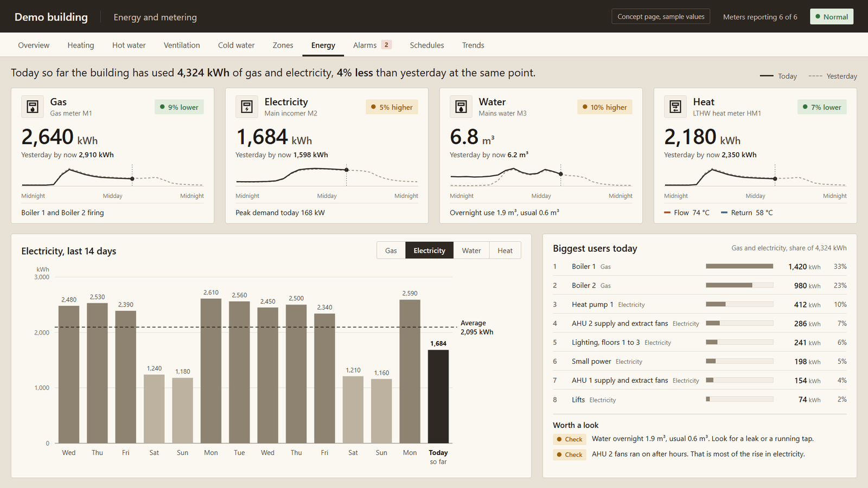Click the Water card sparkline chart
Image resolution: width=868 pixels, height=488 pixels.
[x=541, y=176]
